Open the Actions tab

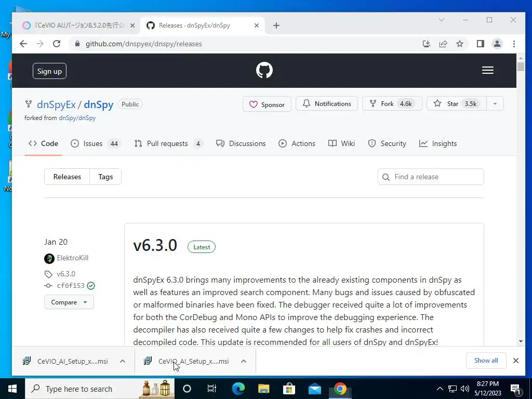pyautogui.click(x=297, y=143)
